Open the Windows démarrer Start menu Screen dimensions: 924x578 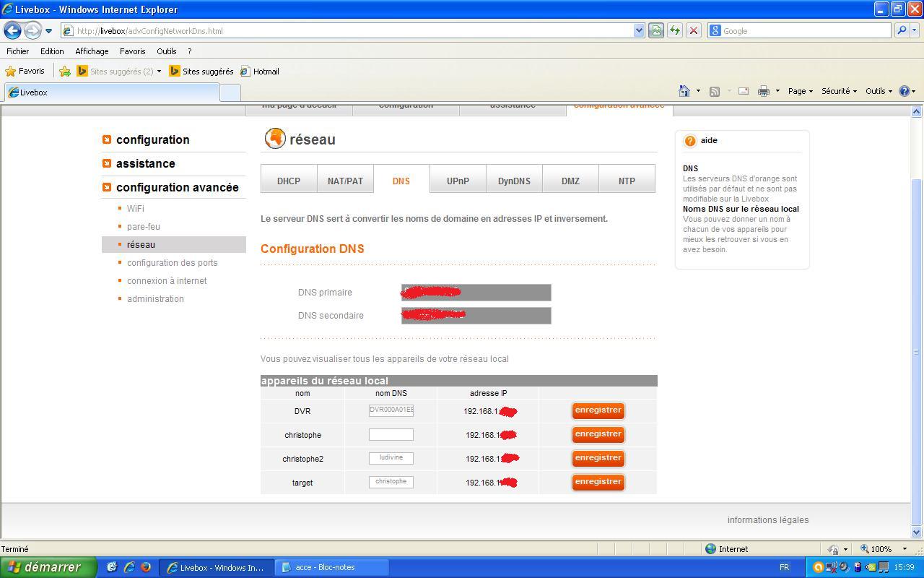[48, 567]
